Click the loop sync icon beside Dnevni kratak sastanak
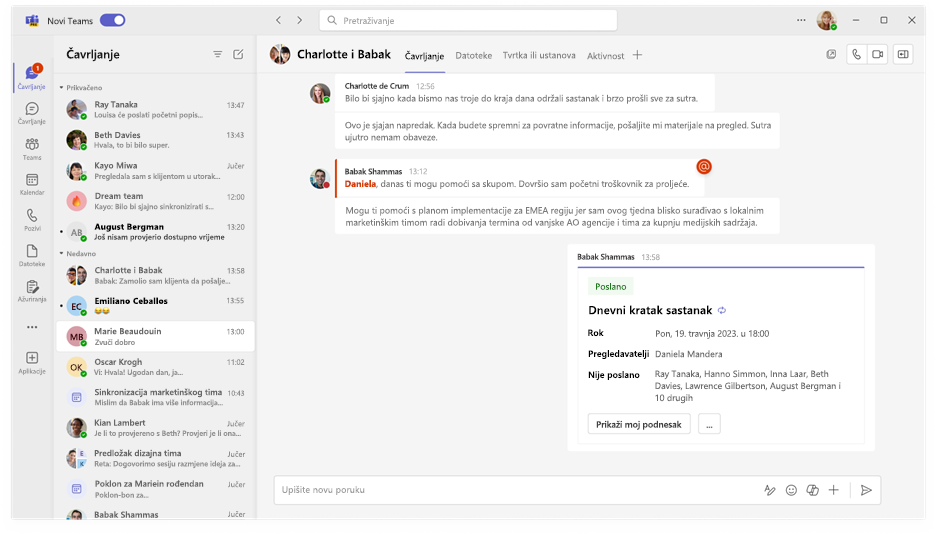This screenshot has height=535, width=936. click(722, 310)
